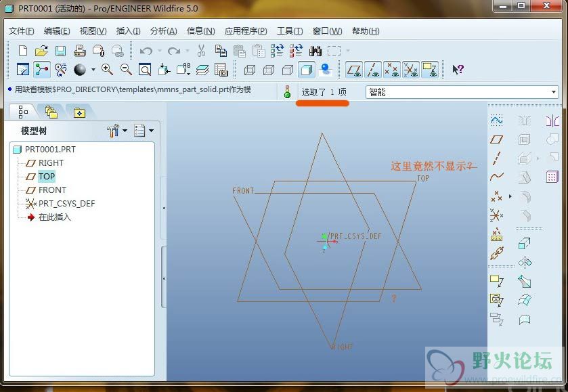Switch to the Folder Browser navigator tab

[51, 112]
